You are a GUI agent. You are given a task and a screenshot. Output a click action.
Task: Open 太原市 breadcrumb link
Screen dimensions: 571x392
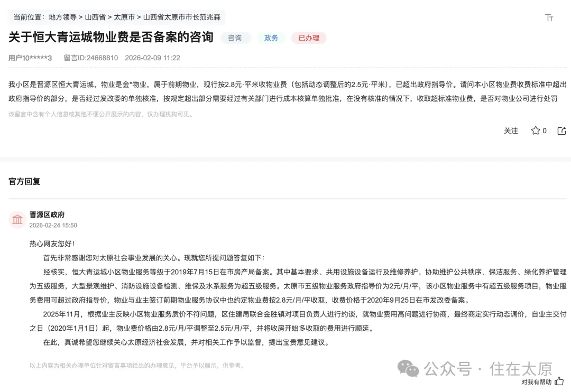124,17
